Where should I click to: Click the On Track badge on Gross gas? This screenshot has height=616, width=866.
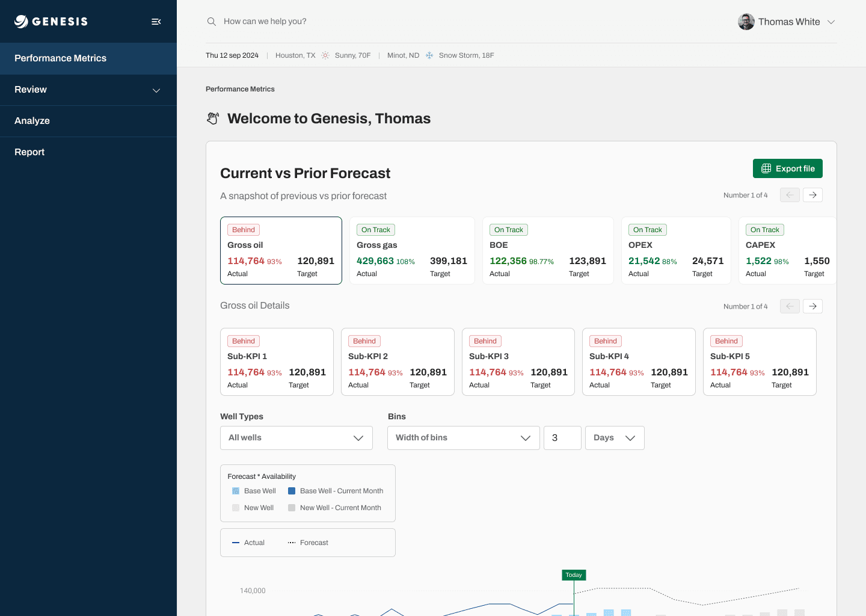click(376, 230)
